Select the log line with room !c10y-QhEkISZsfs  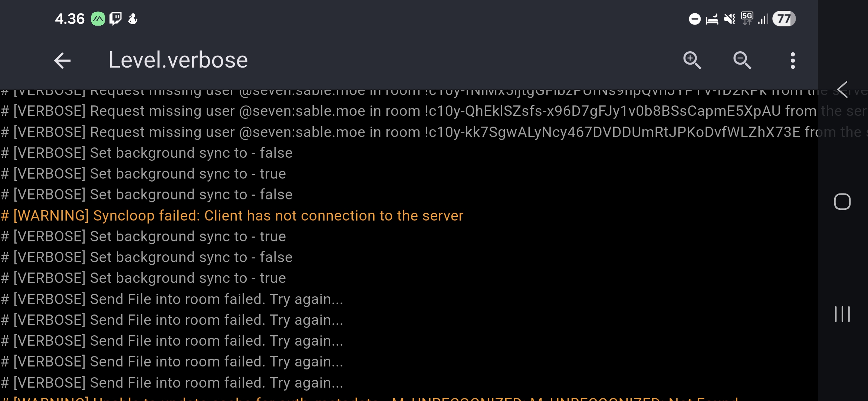click(x=408, y=111)
